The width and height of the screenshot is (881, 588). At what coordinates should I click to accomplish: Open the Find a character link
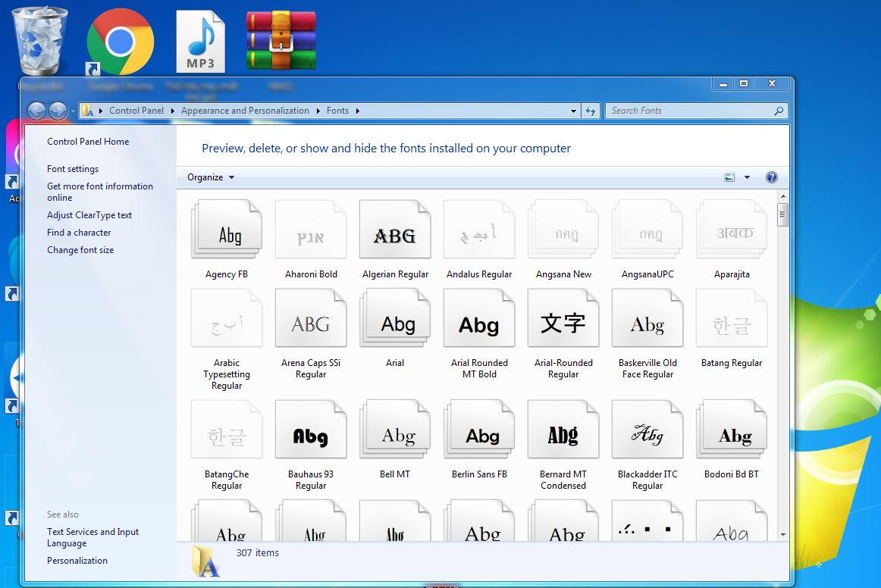79,233
